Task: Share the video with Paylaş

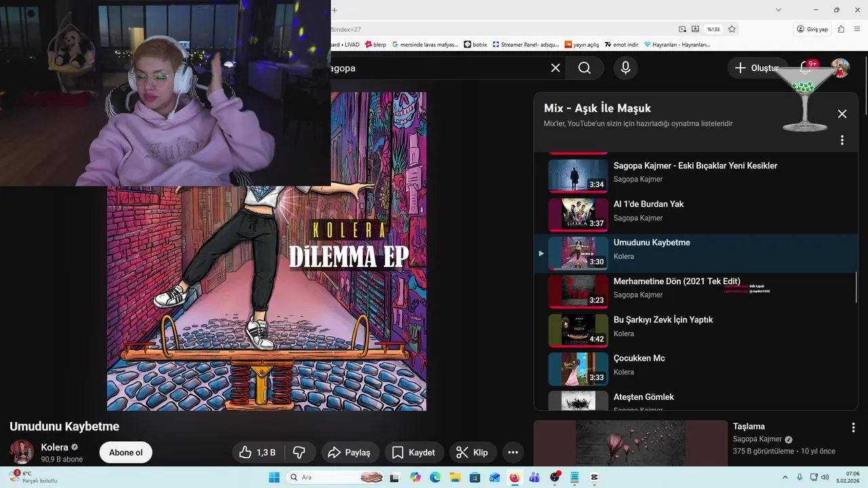Action: pyautogui.click(x=349, y=453)
